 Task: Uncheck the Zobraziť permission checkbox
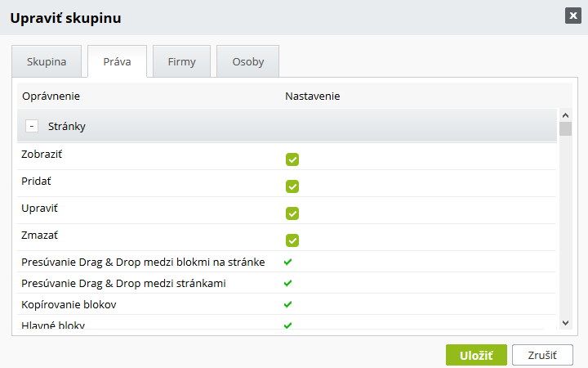292,159
